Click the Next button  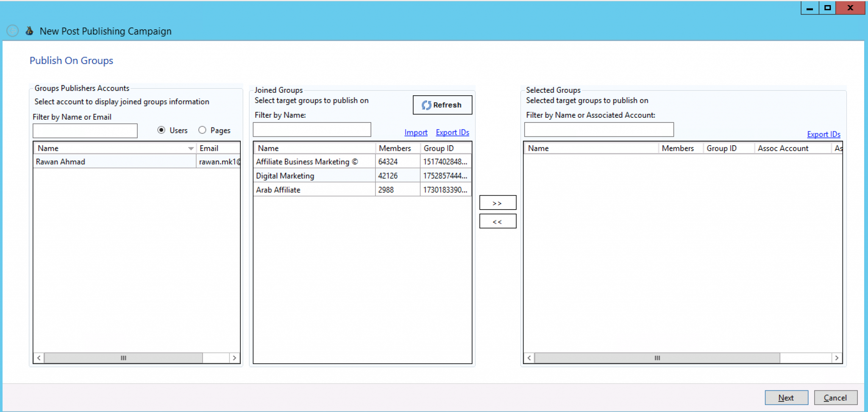pyautogui.click(x=786, y=398)
